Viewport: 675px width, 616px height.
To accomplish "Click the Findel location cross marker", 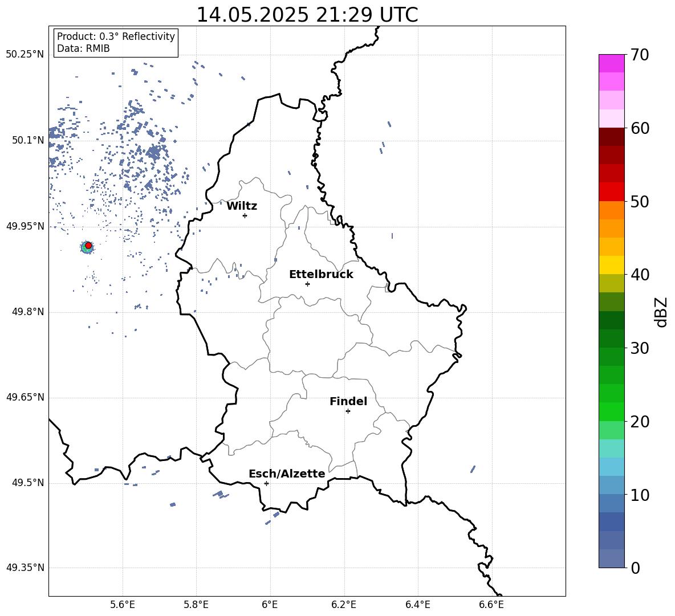I will click(348, 411).
